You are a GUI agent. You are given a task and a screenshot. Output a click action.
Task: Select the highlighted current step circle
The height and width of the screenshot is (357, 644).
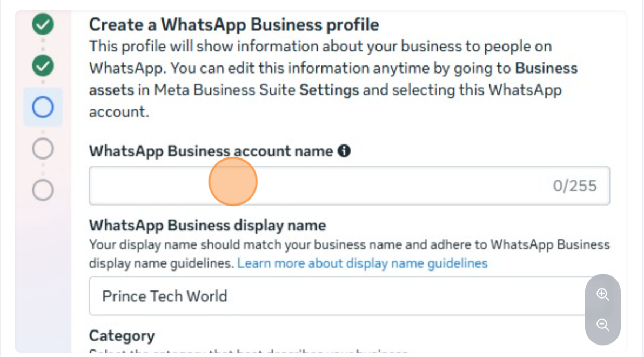[43, 108]
